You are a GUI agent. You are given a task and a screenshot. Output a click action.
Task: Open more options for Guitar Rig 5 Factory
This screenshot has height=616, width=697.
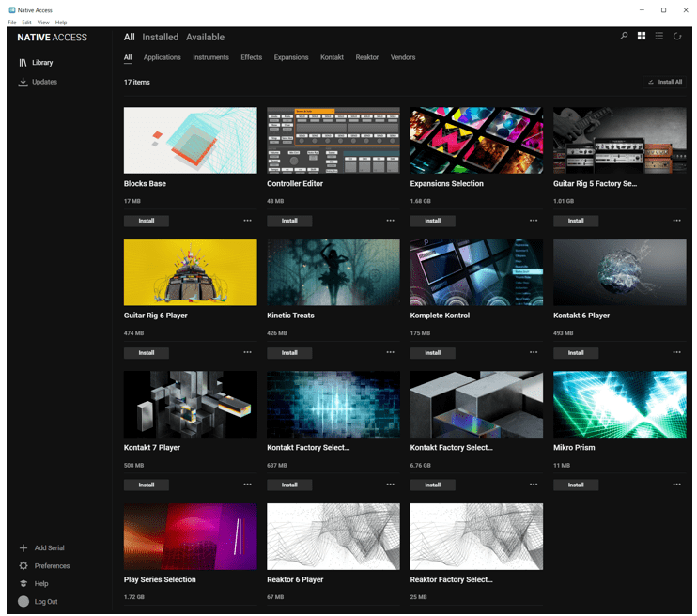tap(676, 221)
